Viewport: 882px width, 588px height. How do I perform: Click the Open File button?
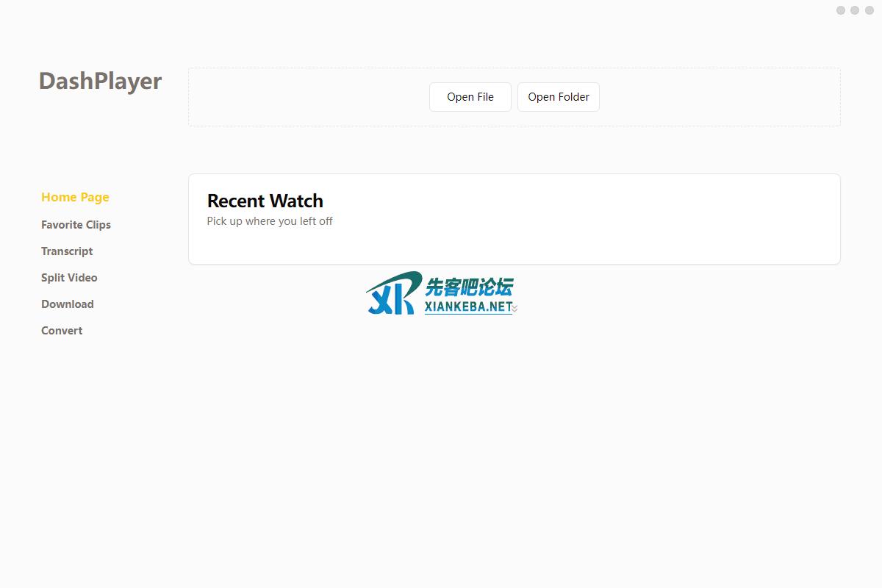point(470,97)
